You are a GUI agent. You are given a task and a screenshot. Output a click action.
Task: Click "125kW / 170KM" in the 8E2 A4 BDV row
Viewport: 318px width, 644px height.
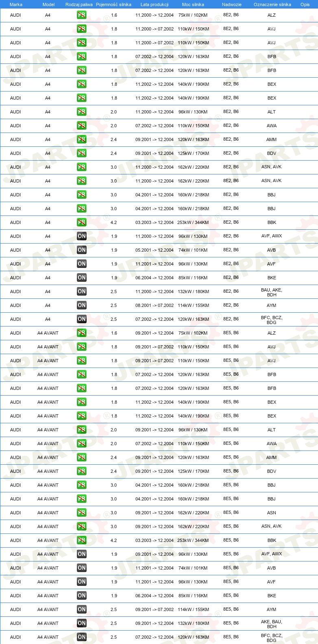pos(193,153)
